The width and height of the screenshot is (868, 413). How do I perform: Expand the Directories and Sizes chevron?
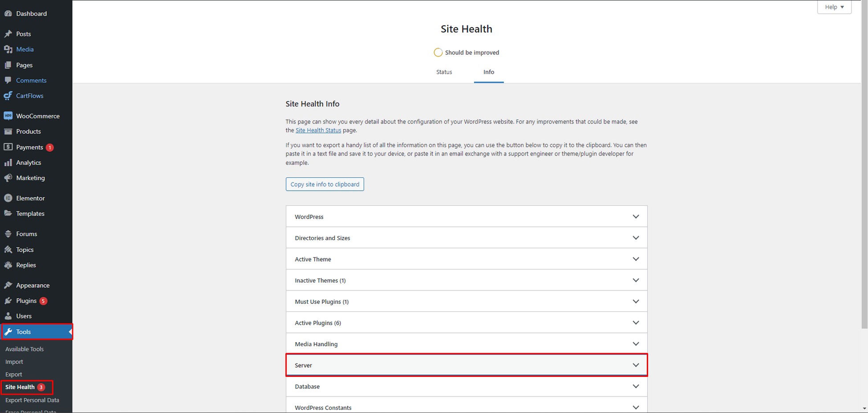click(636, 238)
